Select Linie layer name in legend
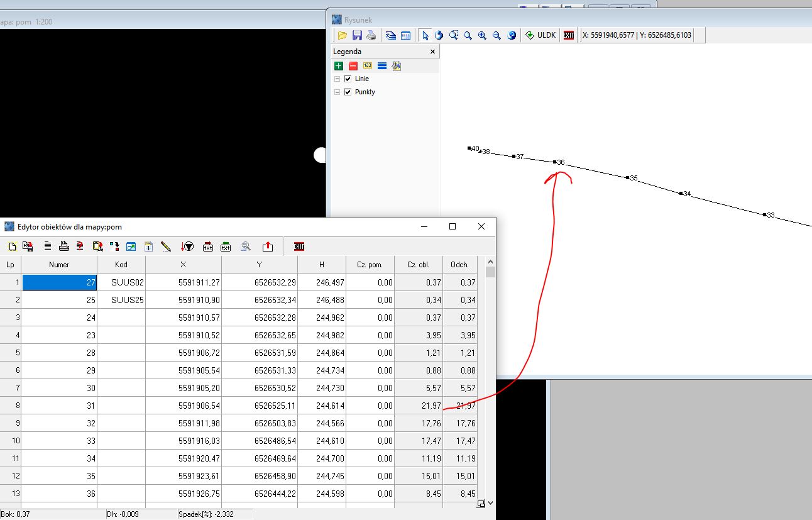 (362, 79)
